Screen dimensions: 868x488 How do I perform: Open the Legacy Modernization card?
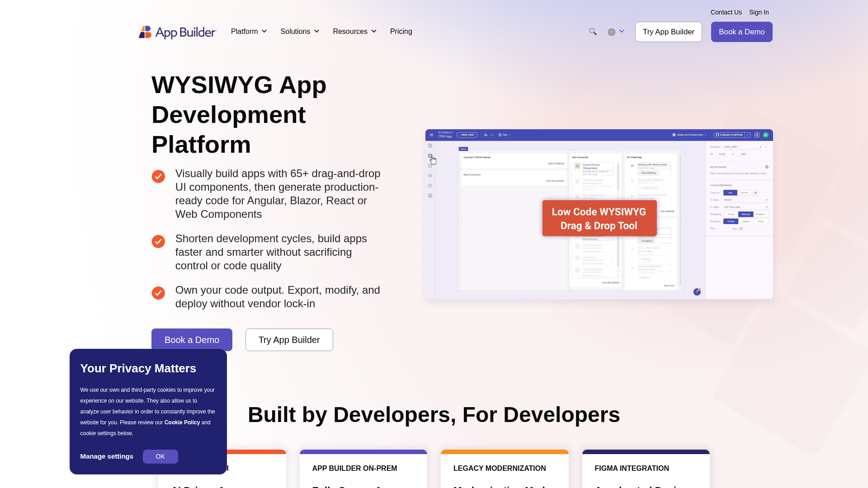(505, 469)
